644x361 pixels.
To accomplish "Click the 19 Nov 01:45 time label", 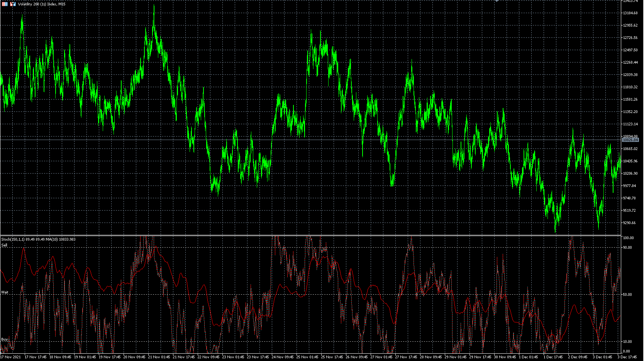I will [85, 357].
